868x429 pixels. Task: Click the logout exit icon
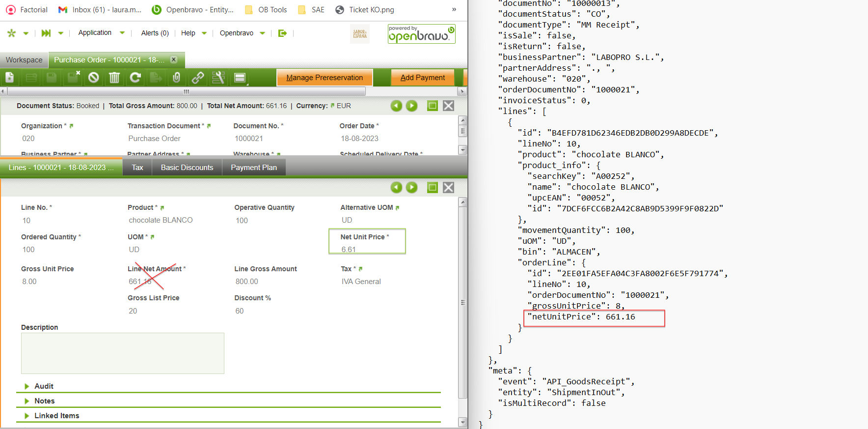(282, 33)
